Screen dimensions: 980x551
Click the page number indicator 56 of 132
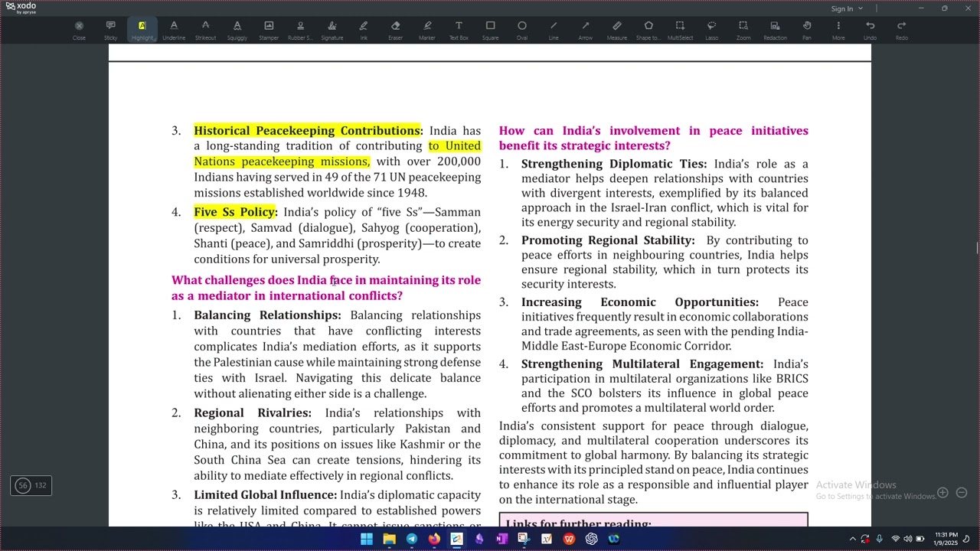click(x=31, y=485)
